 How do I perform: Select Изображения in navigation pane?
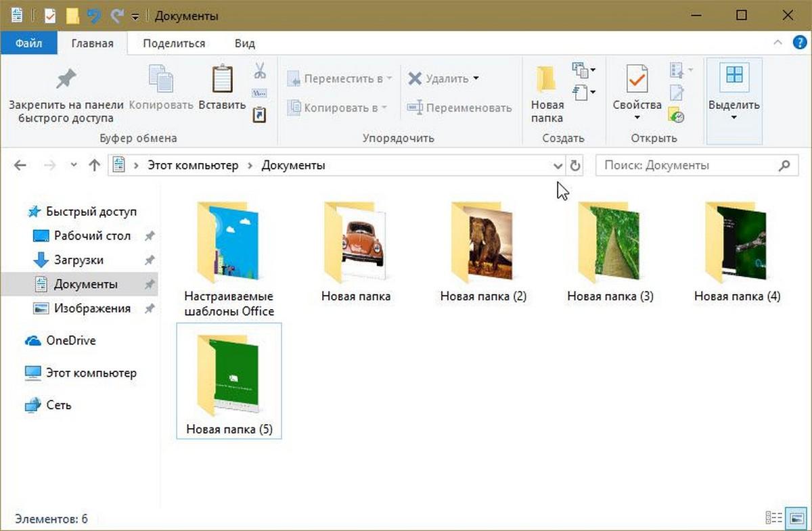[x=92, y=308]
